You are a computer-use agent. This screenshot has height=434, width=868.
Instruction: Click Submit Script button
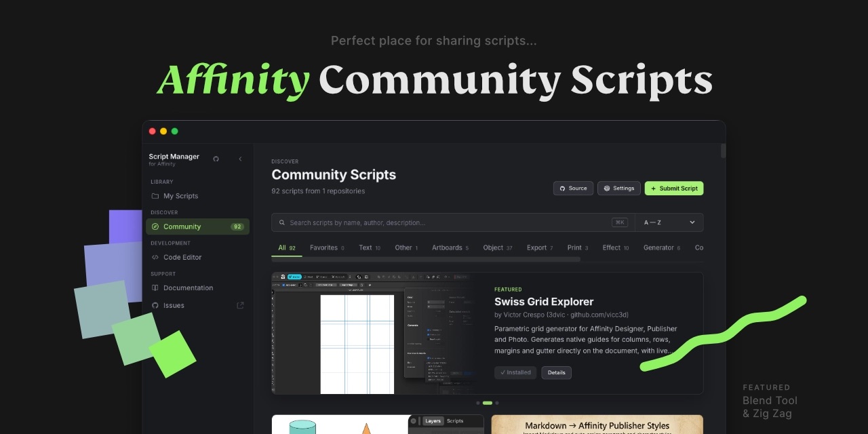(674, 189)
